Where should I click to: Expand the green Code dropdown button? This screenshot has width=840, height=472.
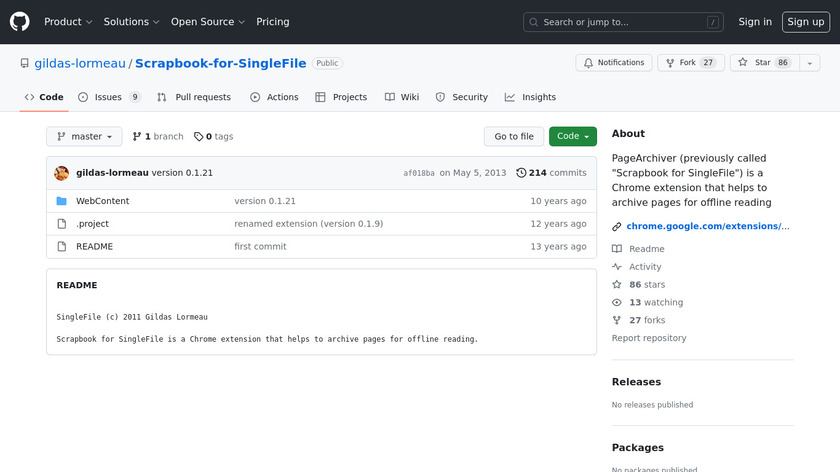click(572, 137)
